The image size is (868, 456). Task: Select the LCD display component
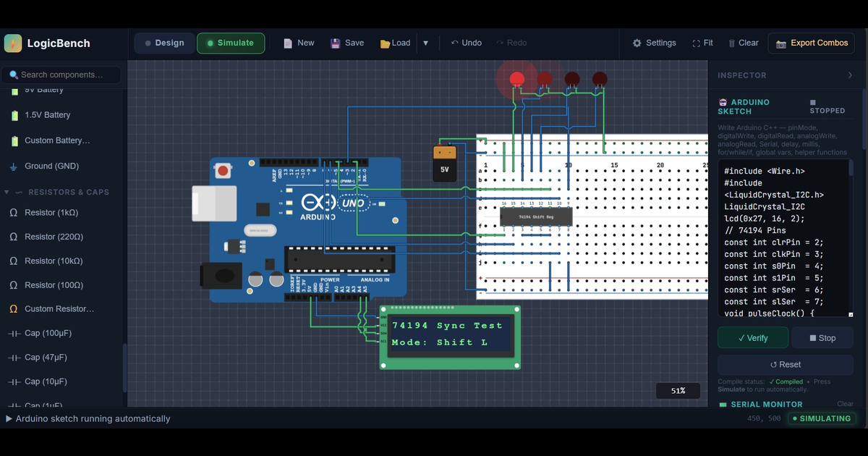[x=451, y=337]
